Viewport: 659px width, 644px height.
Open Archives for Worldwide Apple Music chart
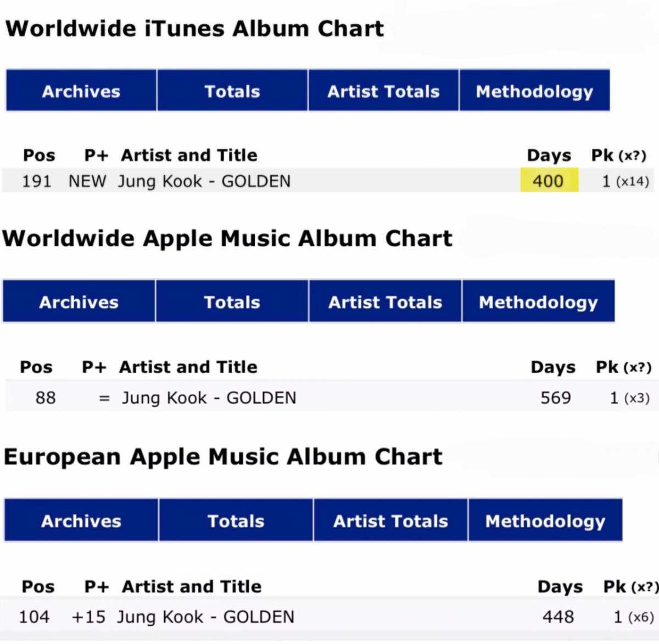[79, 302]
